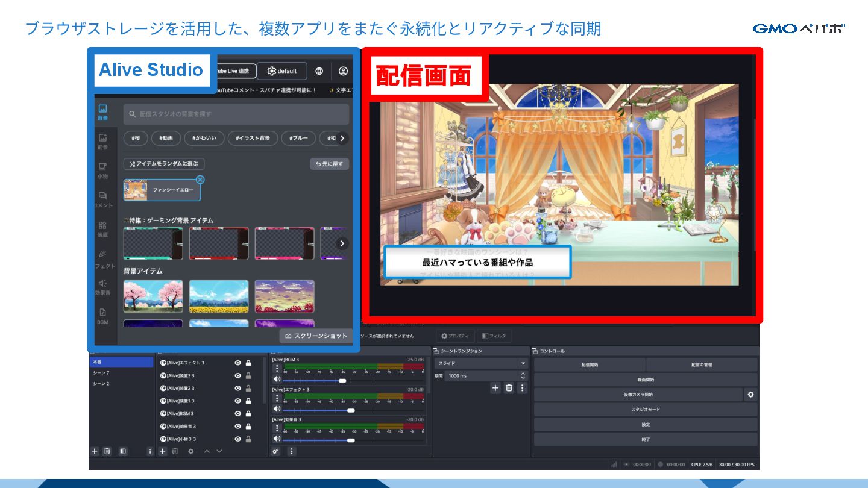Open the 装置 tab in the Alive Studio sidebar

[102, 229]
